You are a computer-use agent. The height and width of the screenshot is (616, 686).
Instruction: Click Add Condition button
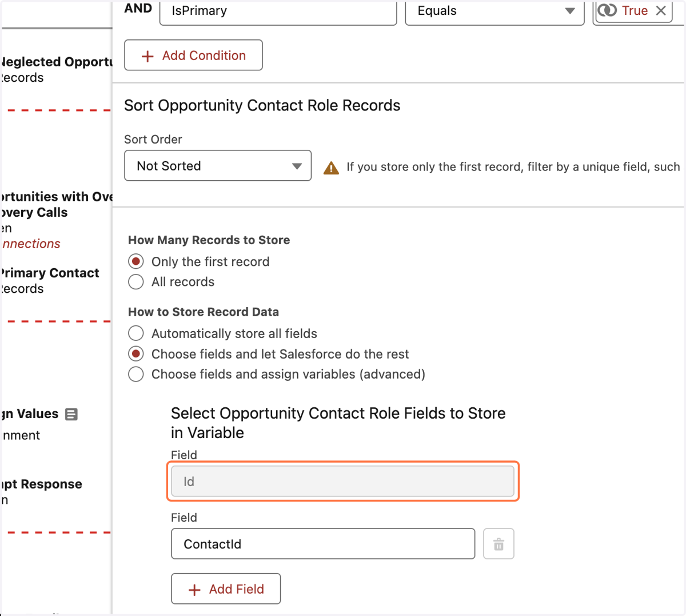(x=193, y=55)
